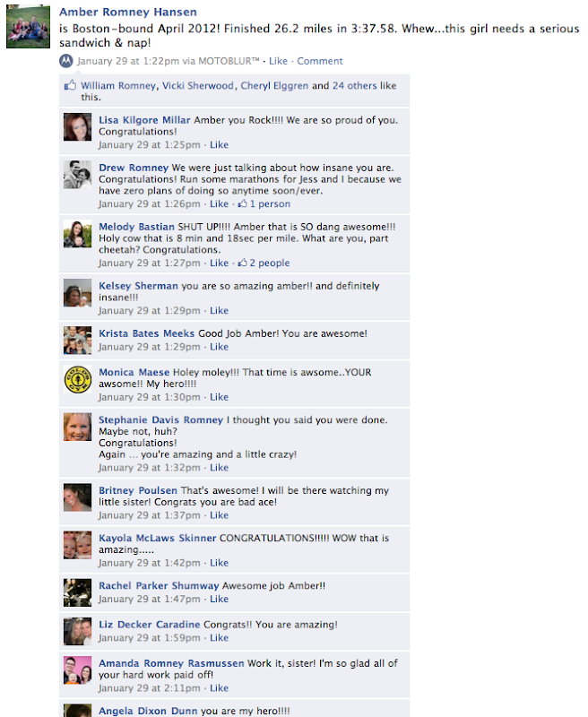This screenshot has width=588, height=717.
Task: Open Kayola McLaws Skinner's profile name
Action: [x=157, y=538]
